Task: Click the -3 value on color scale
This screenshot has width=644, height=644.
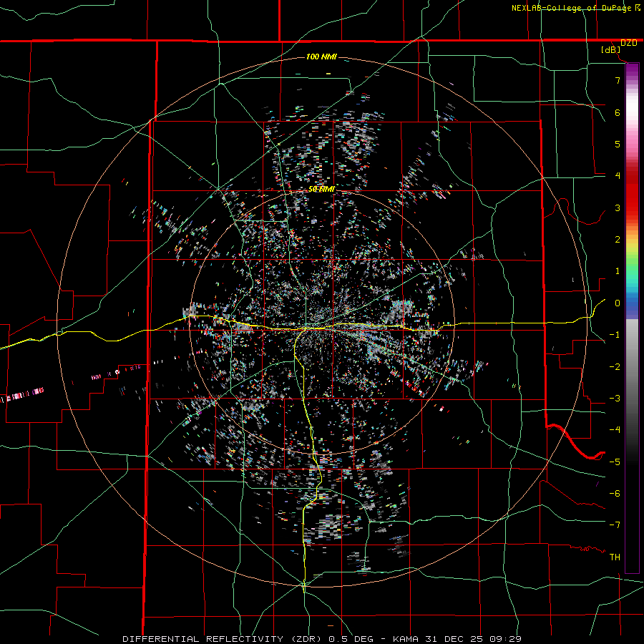Action: point(615,399)
